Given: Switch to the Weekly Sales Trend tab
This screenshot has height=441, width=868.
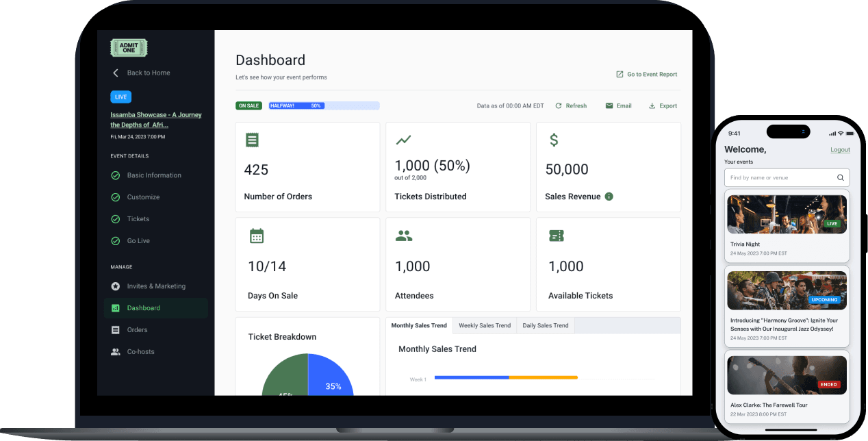Looking at the screenshot, I should pos(485,325).
